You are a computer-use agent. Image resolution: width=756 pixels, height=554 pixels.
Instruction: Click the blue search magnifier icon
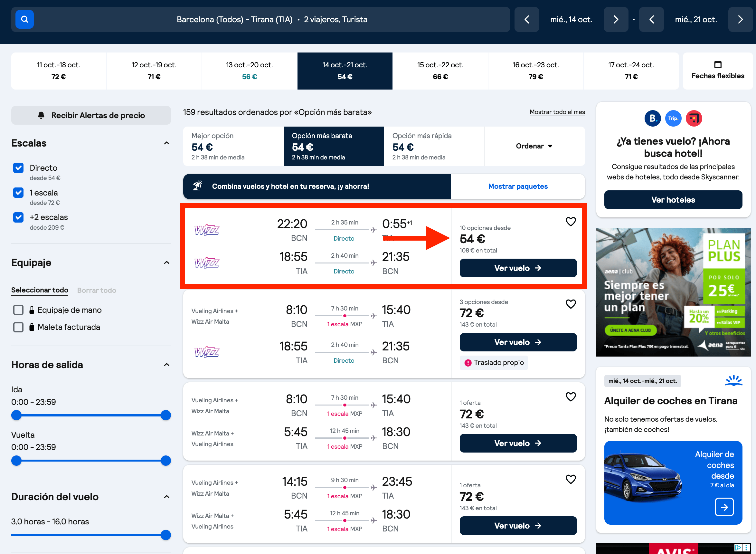[x=24, y=19]
